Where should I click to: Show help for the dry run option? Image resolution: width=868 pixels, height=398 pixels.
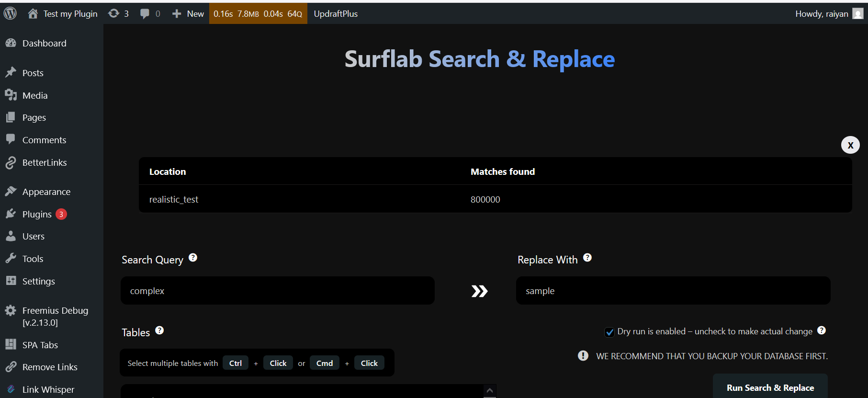click(x=822, y=330)
